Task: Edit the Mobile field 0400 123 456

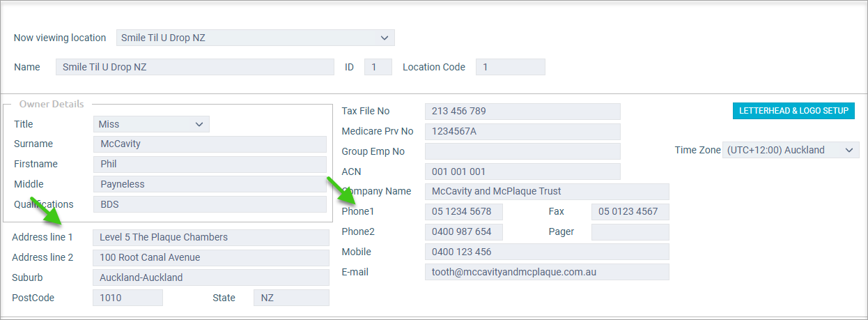Action: (x=547, y=252)
